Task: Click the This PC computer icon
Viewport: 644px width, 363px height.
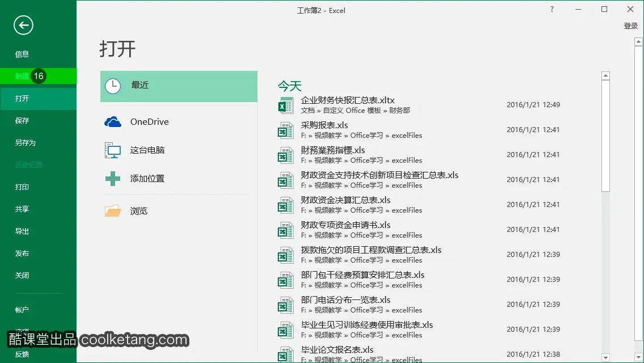Action: (113, 150)
